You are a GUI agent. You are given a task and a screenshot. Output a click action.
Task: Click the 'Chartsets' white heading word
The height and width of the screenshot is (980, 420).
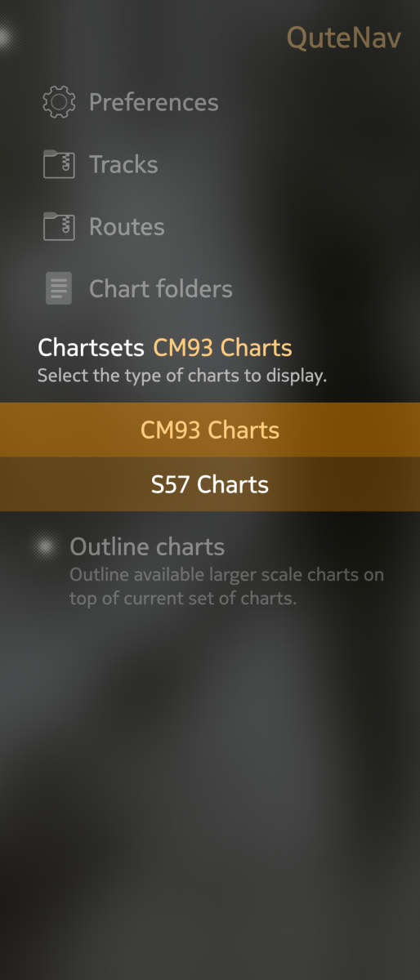pos(92,348)
